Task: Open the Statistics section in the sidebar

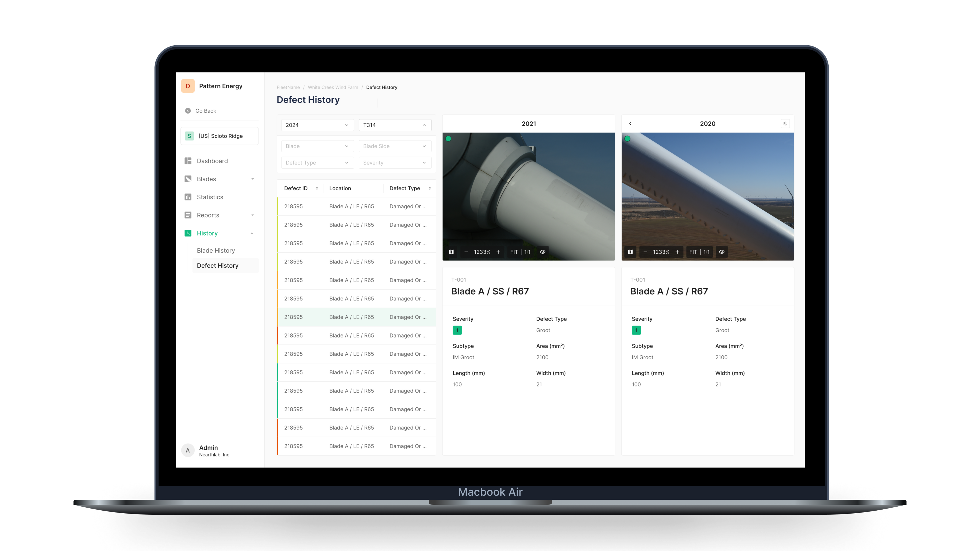Action: click(210, 197)
